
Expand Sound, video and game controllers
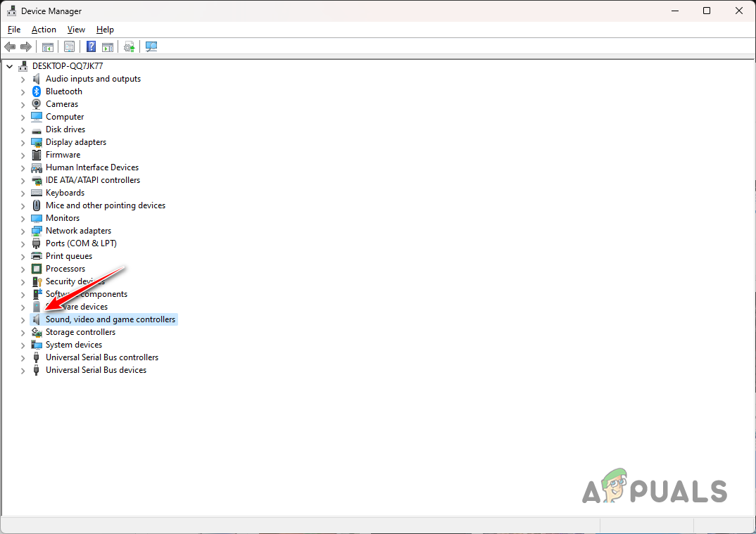click(23, 319)
